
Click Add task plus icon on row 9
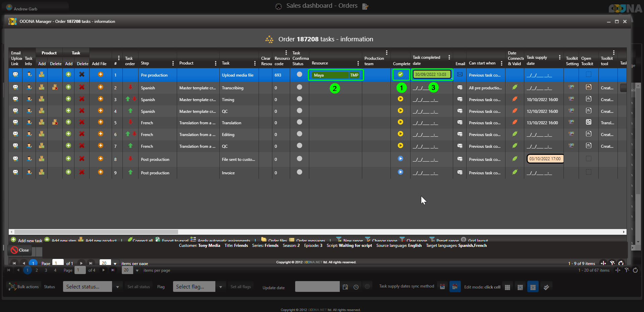pyautogui.click(x=68, y=172)
